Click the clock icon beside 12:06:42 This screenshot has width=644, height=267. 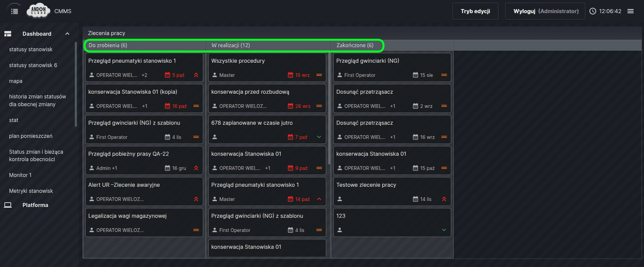click(592, 11)
